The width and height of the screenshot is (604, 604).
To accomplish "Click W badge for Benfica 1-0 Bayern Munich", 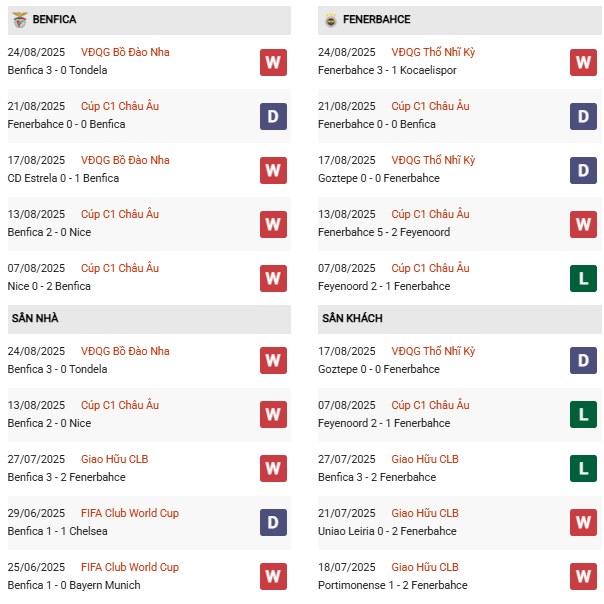I will (273, 577).
